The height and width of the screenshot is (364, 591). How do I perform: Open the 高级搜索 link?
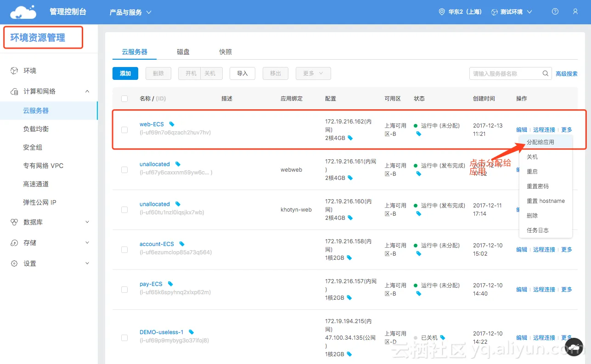click(567, 74)
